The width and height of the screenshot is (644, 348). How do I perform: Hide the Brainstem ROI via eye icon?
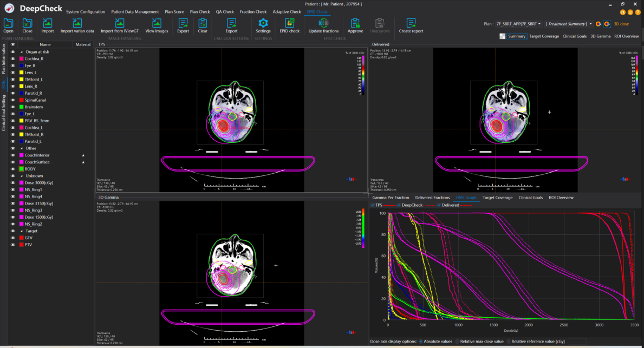12,107
